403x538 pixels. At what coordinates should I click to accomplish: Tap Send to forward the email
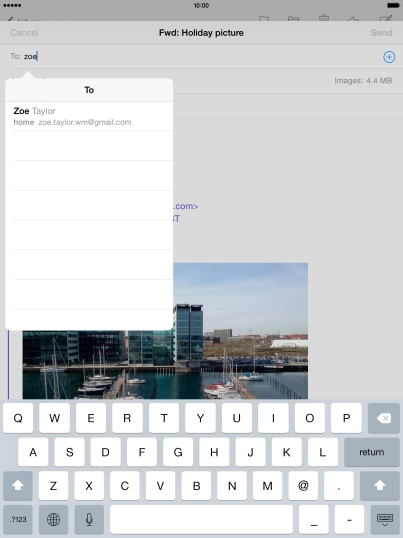click(381, 33)
